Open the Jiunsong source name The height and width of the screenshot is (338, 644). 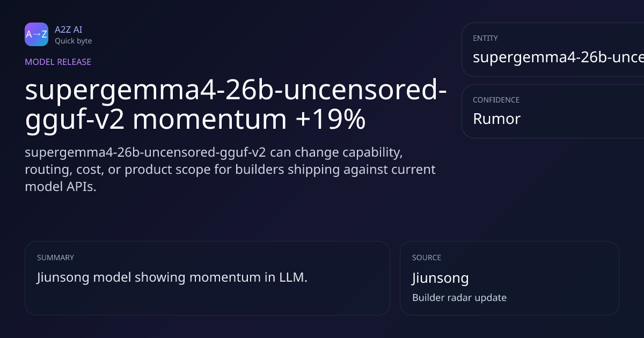tap(440, 278)
